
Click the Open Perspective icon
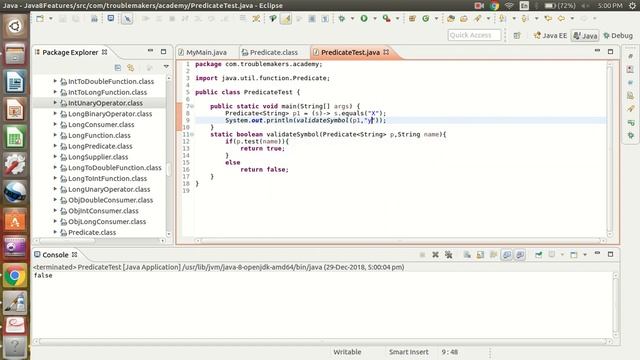[517, 36]
